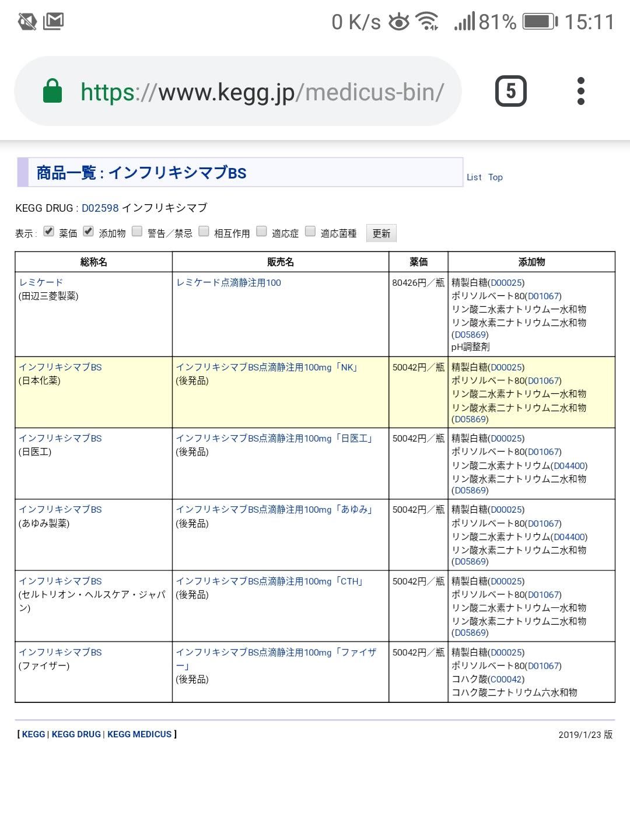Image resolution: width=630 pixels, height=840 pixels.
Task: Open the KEGG MEDICUS footer link
Action: pos(139,734)
